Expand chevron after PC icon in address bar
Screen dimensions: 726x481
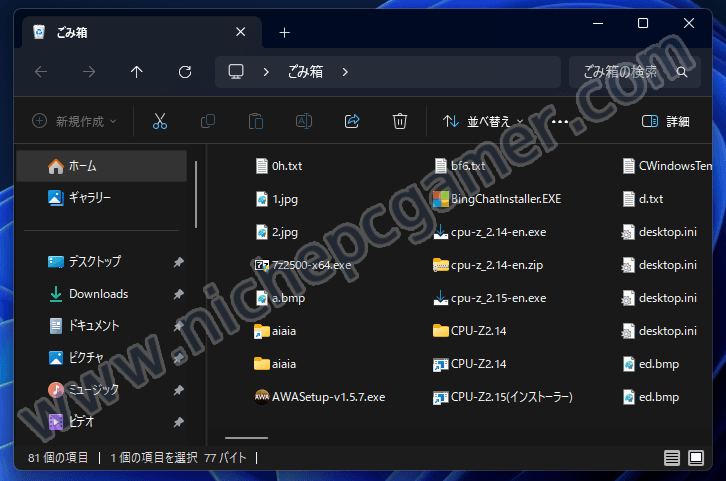click(x=266, y=72)
